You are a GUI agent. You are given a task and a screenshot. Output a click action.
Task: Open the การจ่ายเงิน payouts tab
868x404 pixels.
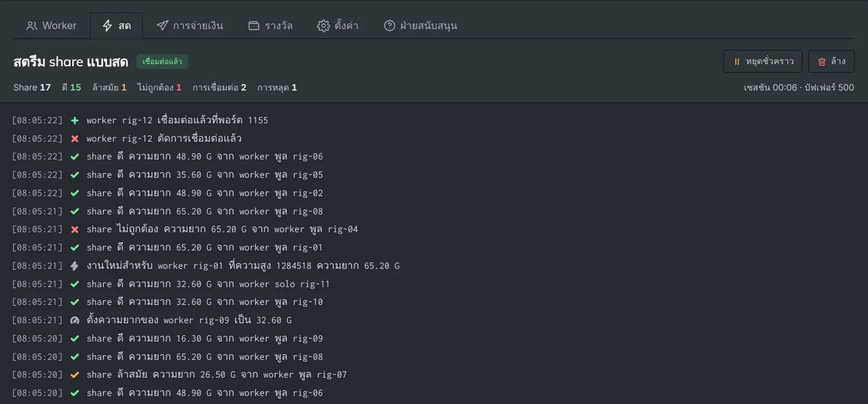(x=189, y=26)
